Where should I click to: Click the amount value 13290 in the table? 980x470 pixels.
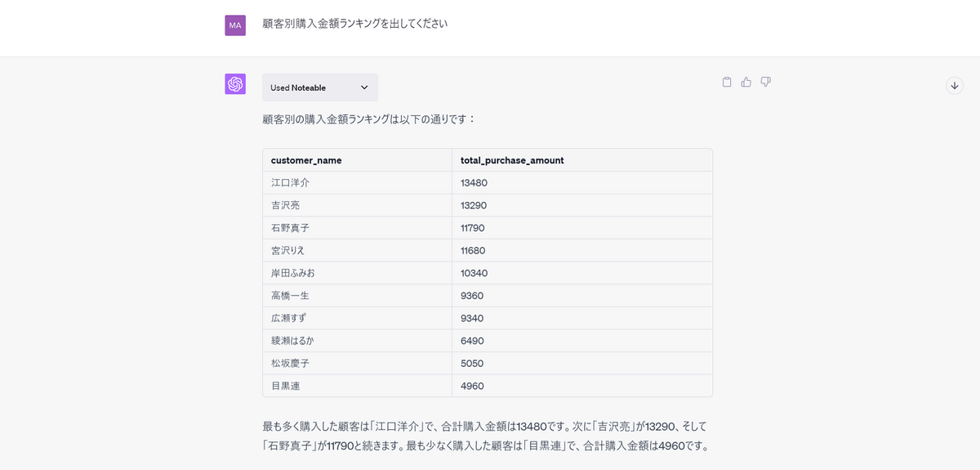[474, 205]
